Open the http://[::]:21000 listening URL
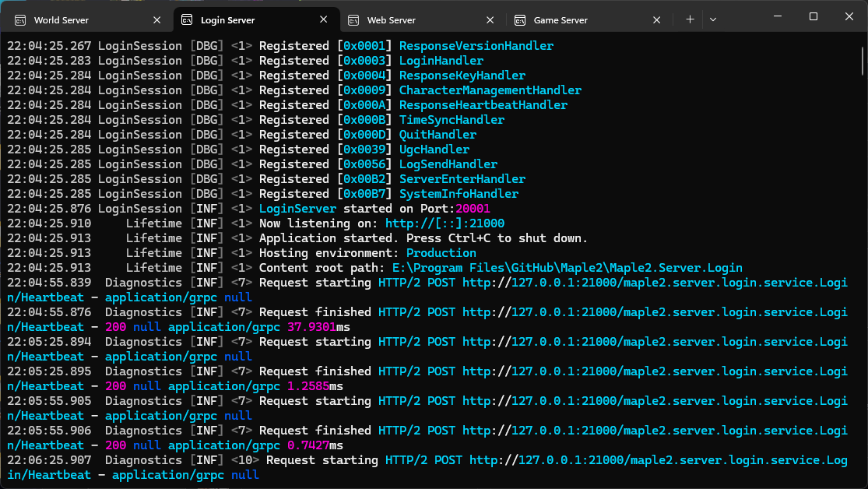 pyautogui.click(x=445, y=223)
